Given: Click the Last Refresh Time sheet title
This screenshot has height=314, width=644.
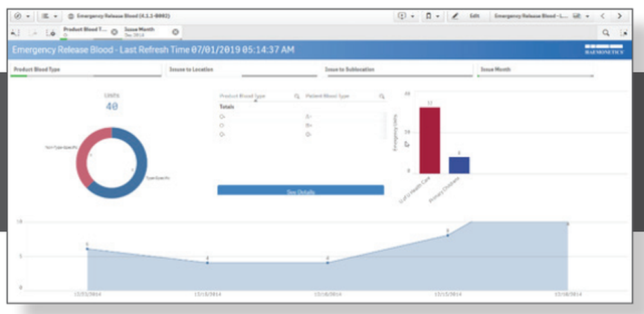Looking at the screenshot, I should click(x=153, y=50).
